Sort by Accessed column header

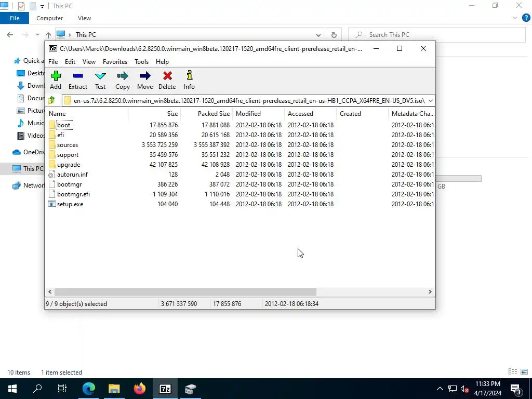click(310, 114)
